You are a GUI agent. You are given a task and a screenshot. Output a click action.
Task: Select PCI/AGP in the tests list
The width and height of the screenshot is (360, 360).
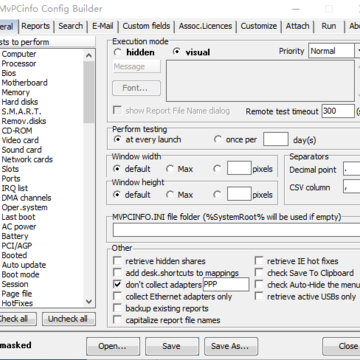(17, 246)
